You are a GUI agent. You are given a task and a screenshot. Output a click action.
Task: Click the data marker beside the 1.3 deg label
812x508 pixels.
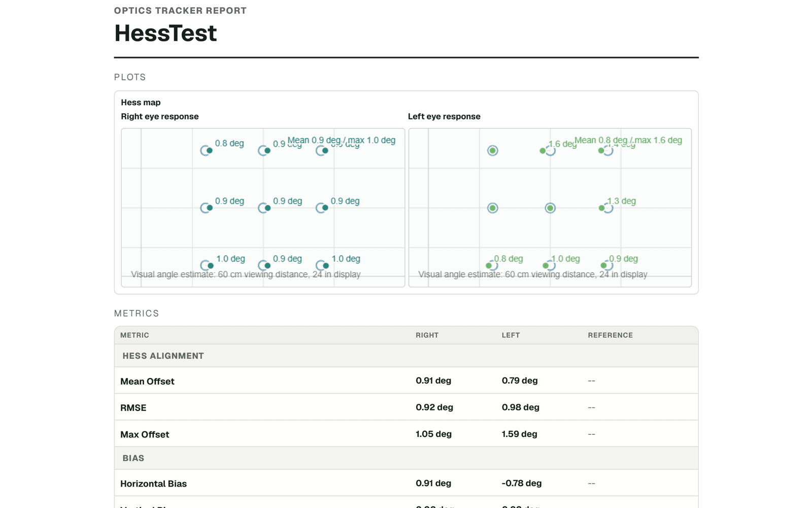click(x=601, y=208)
